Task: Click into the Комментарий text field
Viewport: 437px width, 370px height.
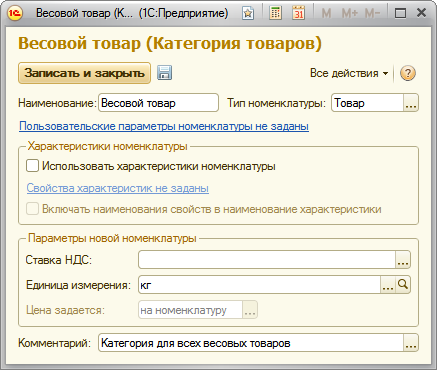Action: [251, 343]
